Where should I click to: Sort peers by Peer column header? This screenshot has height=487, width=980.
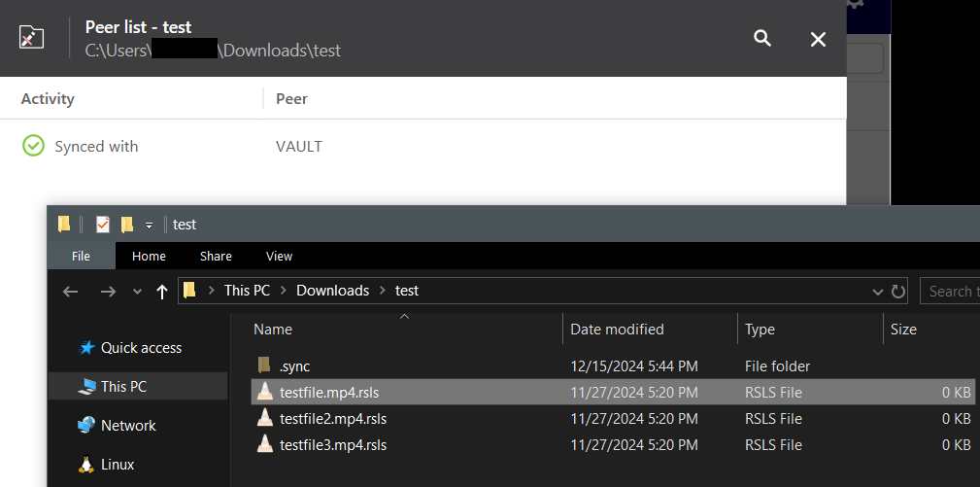coord(292,99)
